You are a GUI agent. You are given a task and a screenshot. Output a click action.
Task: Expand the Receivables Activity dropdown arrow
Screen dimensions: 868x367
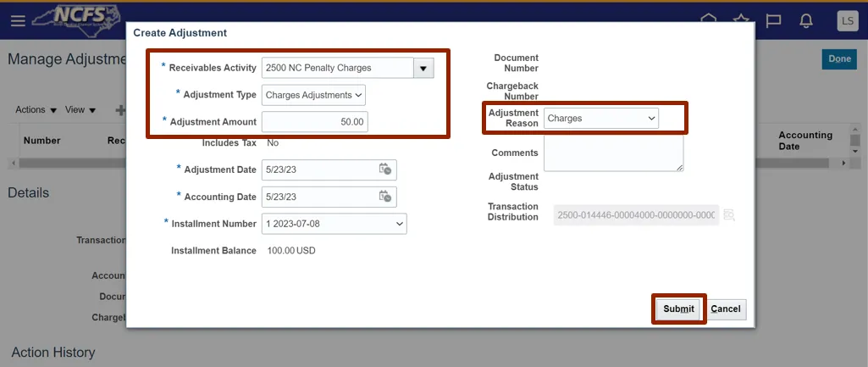pyautogui.click(x=423, y=68)
